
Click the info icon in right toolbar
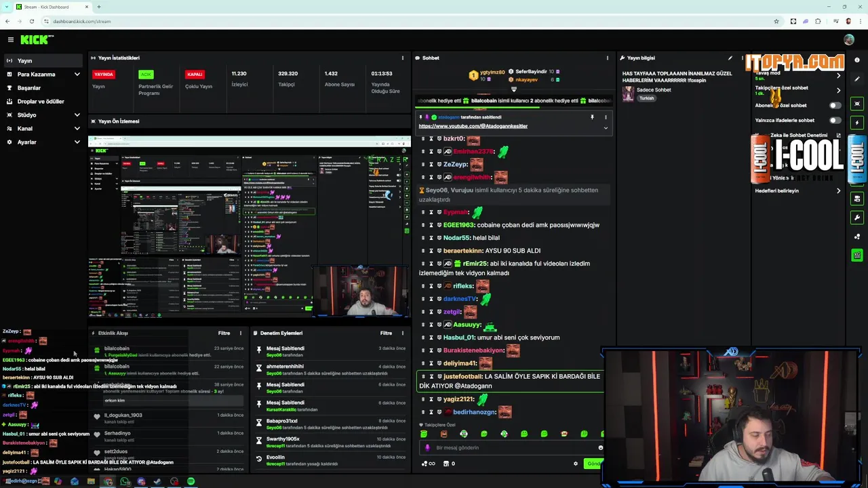point(857,60)
